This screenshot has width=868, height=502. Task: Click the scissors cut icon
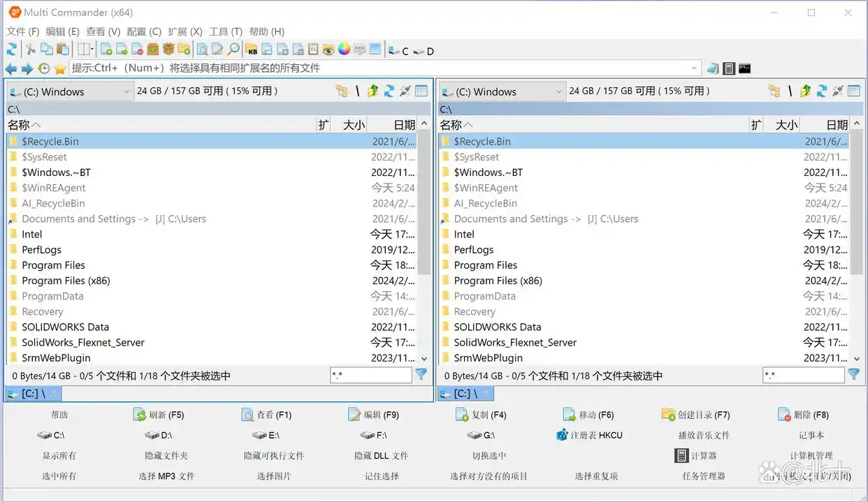coord(31,50)
